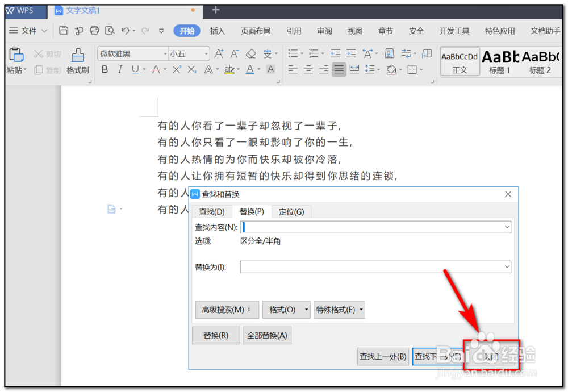Click the Sort icon
568x392 pixels.
(x=390, y=53)
